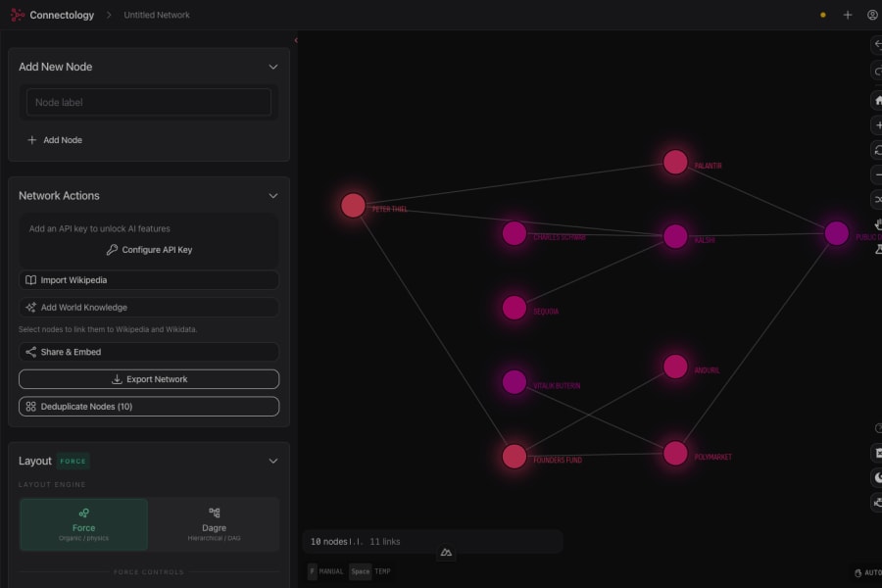This screenshot has width=882, height=588.
Task: Click the shuffle icon in right toolbar
Action: click(877, 200)
